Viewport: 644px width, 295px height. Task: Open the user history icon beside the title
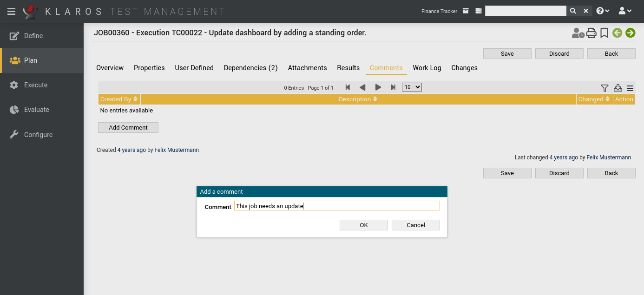click(578, 33)
